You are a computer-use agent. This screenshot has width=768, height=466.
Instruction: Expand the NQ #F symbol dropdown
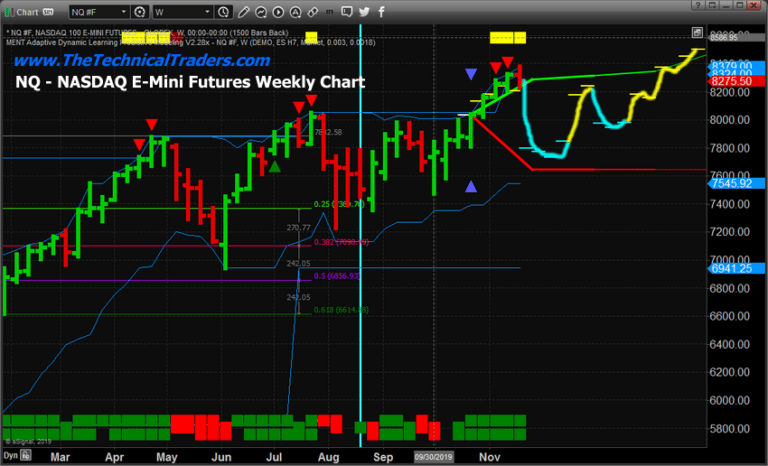(x=123, y=12)
